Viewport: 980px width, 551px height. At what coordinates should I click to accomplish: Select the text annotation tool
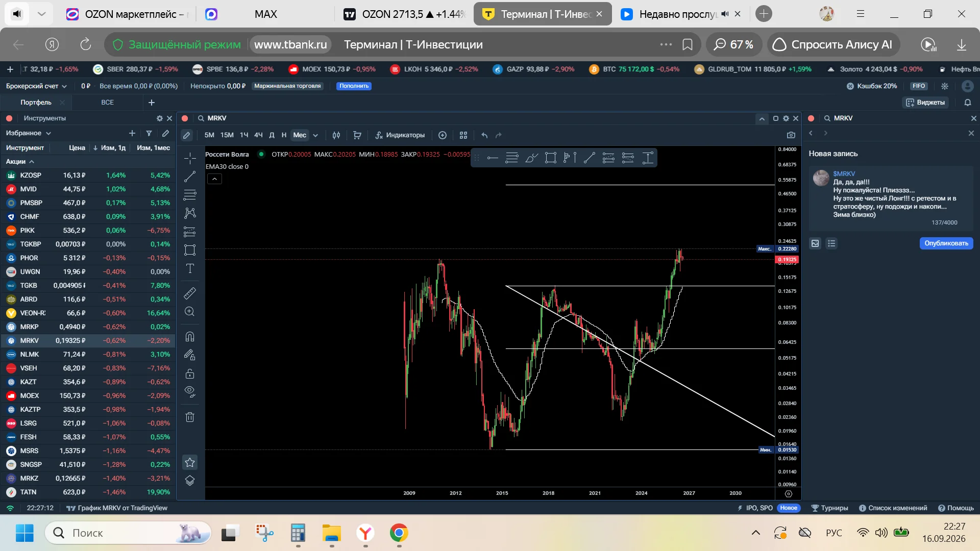190,268
